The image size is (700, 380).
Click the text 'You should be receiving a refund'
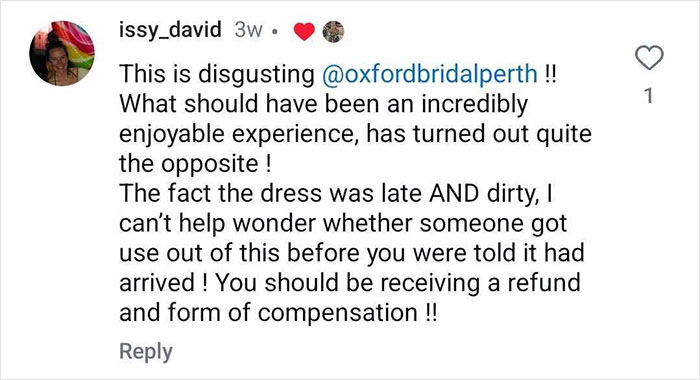(x=398, y=283)
